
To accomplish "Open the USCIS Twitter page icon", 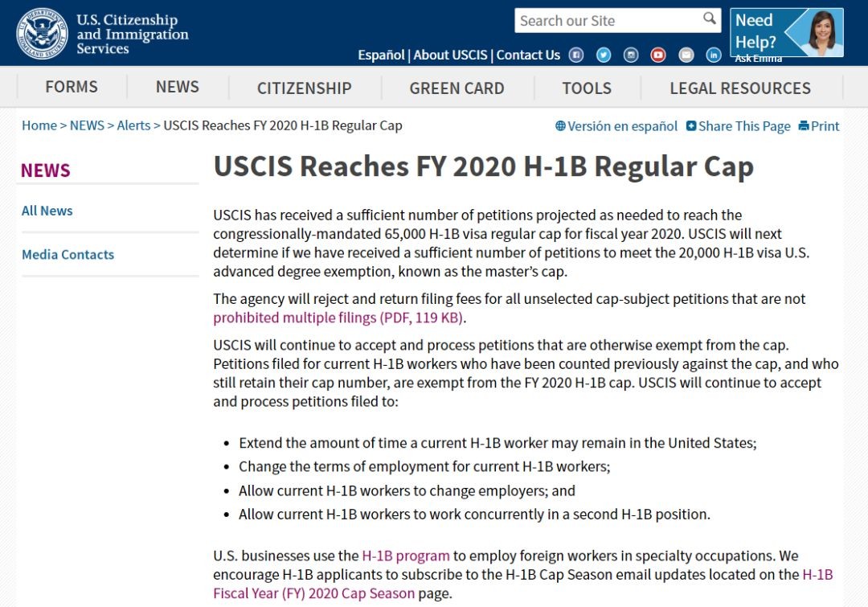I will coord(604,55).
